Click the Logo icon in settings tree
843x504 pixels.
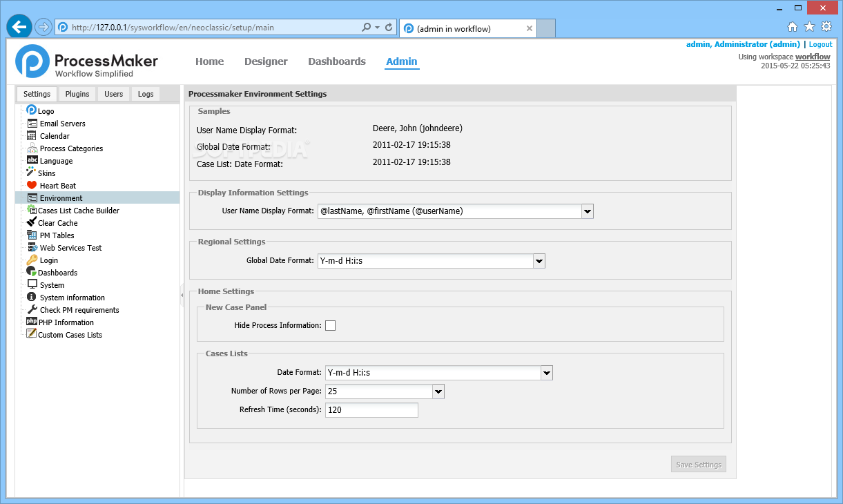coord(31,110)
